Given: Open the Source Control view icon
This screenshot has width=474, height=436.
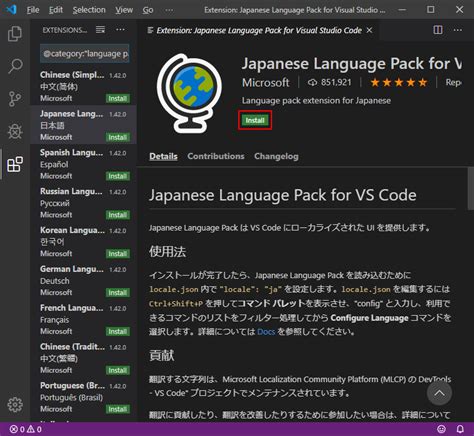Looking at the screenshot, I should pyautogui.click(x=15, y=99).
